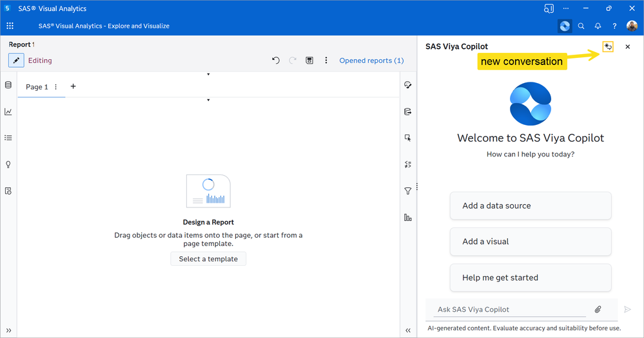This screenshot has width=644, height=338.
Task: Click the Ask SAS Viya Copilot field
Action: 509,309
